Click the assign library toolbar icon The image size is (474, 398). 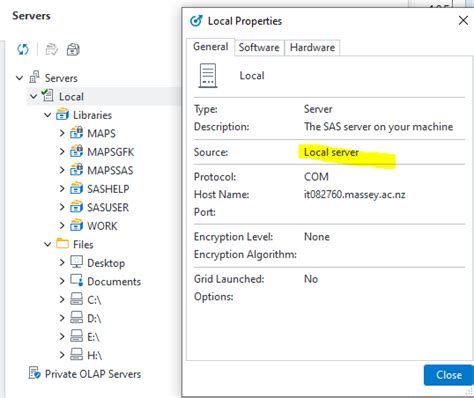coord(52,49)
